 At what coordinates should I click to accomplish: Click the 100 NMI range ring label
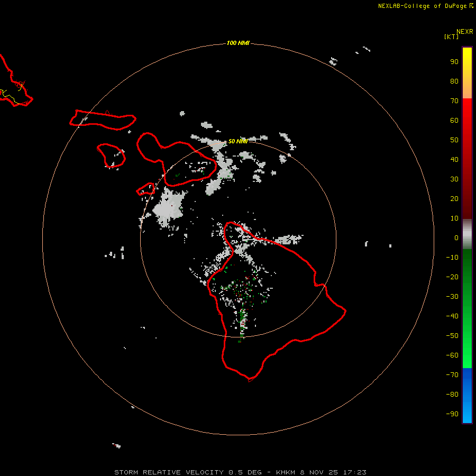[x=238, y=43]
